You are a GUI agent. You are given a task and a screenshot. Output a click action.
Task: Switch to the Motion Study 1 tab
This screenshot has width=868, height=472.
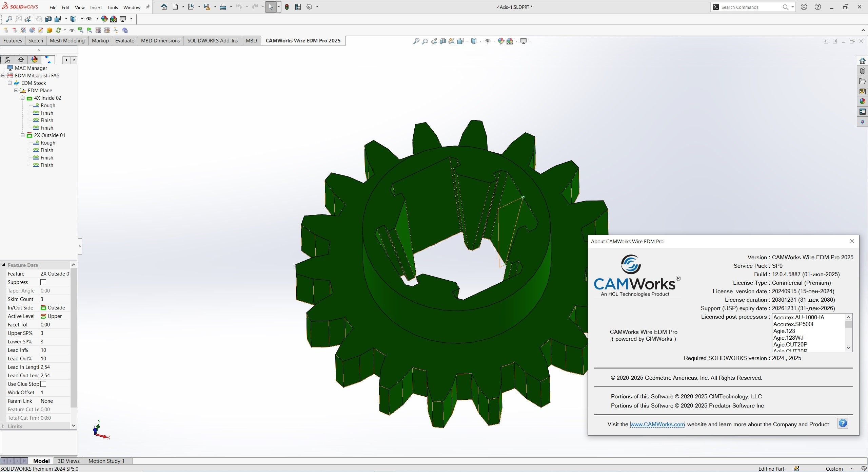click(106, 461)
